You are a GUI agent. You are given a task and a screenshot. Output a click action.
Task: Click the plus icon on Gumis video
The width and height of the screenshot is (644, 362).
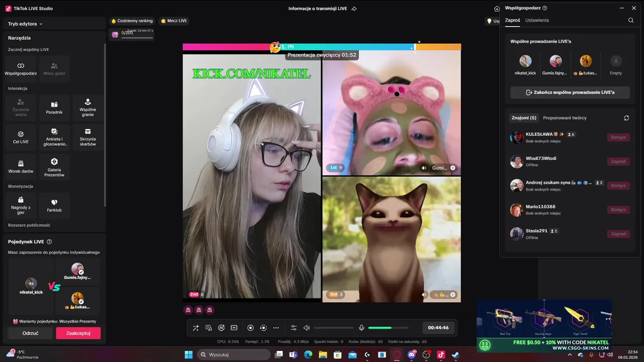click(453, 168)
